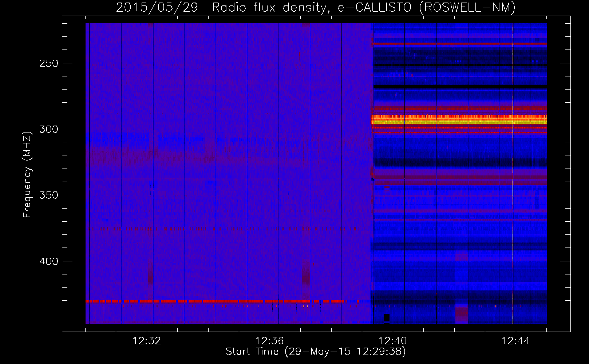Click the 12:44 time tick label
Viewport: 589px width, 364px height.
pos(516,341)
